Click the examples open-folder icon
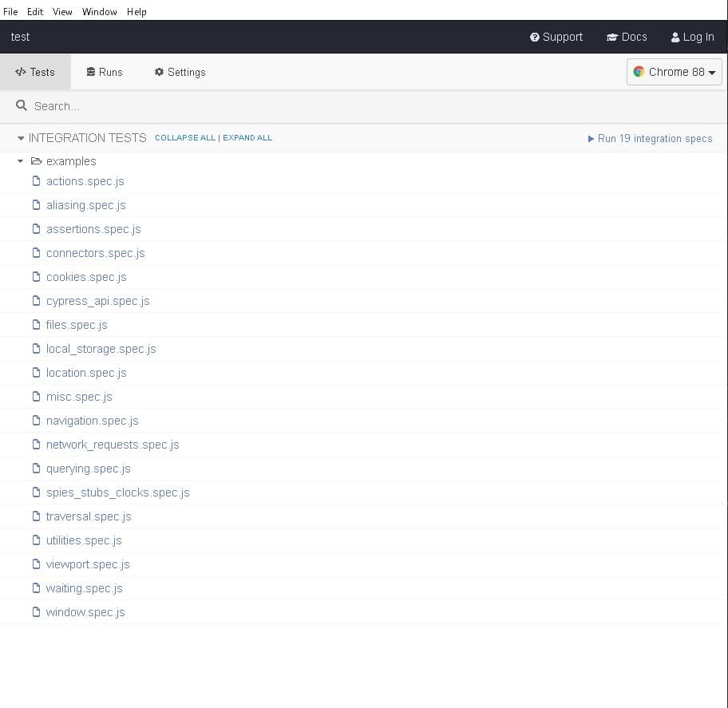 (x=36, y=161)
